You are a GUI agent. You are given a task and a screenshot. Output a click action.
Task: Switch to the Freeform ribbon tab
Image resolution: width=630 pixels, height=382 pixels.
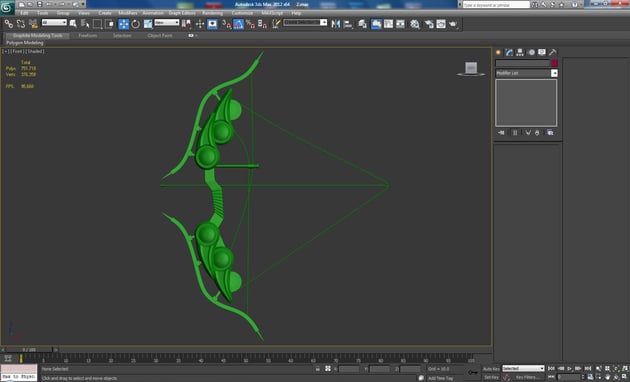pyautogui.click(x=88, y=35)
